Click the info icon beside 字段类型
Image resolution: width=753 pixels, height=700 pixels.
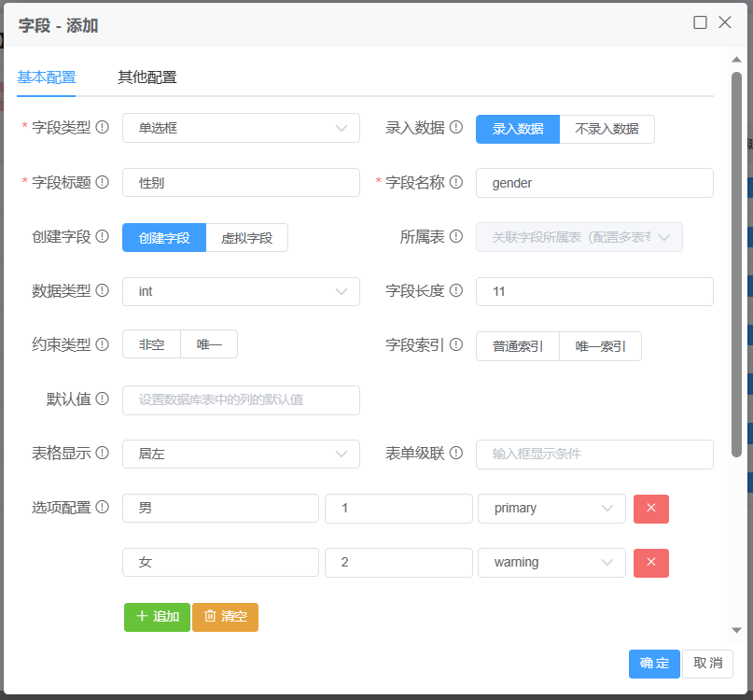pos(103,128)
